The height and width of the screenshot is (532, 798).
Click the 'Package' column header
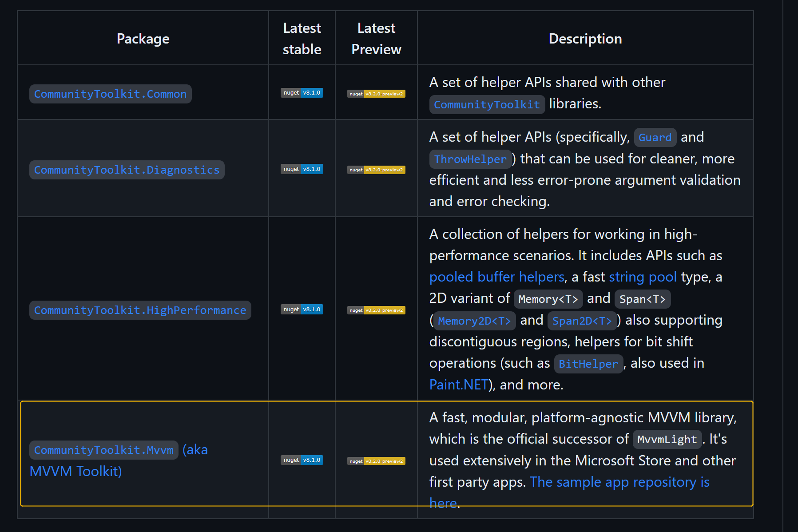[x=143, y=39]
